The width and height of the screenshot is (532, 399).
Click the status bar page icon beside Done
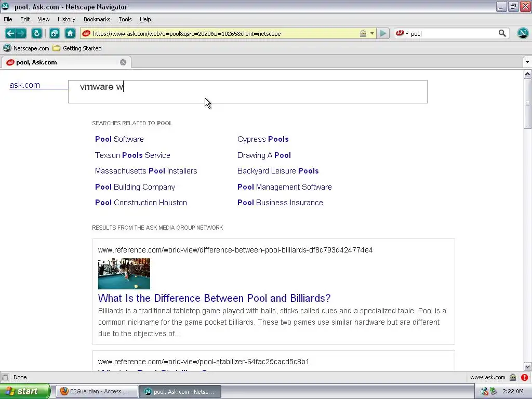(x=5, y=377)
